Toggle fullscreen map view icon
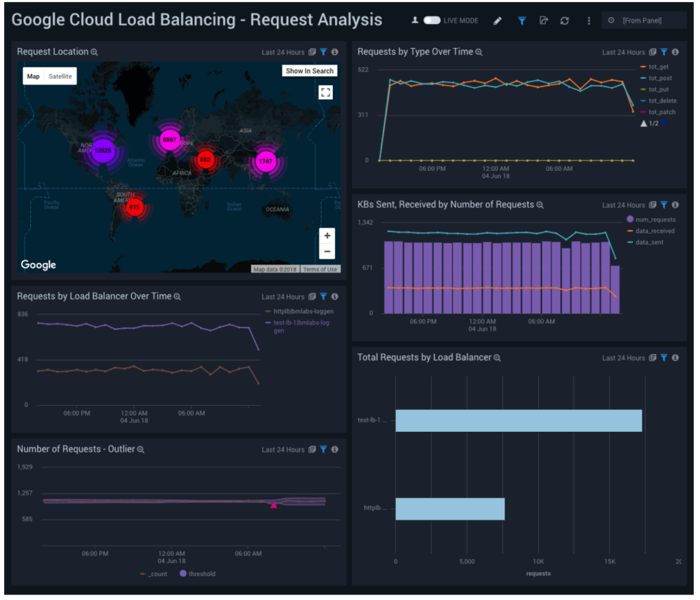700x600 pixels. point(325,92)
